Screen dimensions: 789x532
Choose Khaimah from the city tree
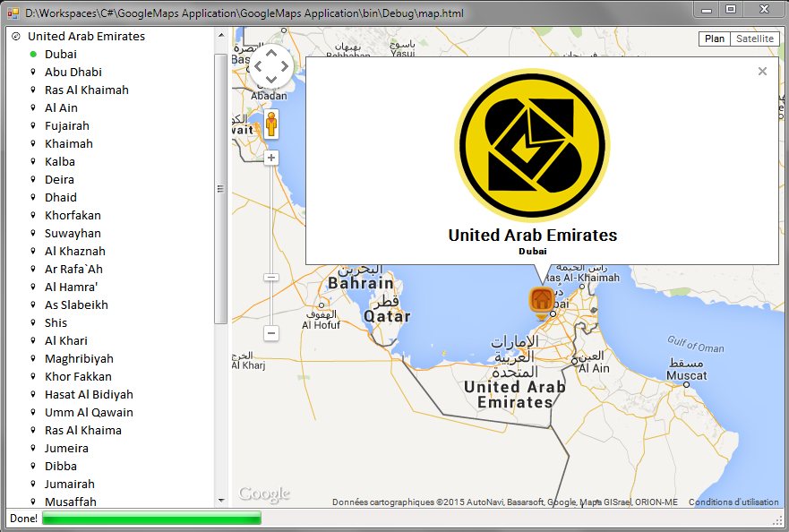(68, 144)
